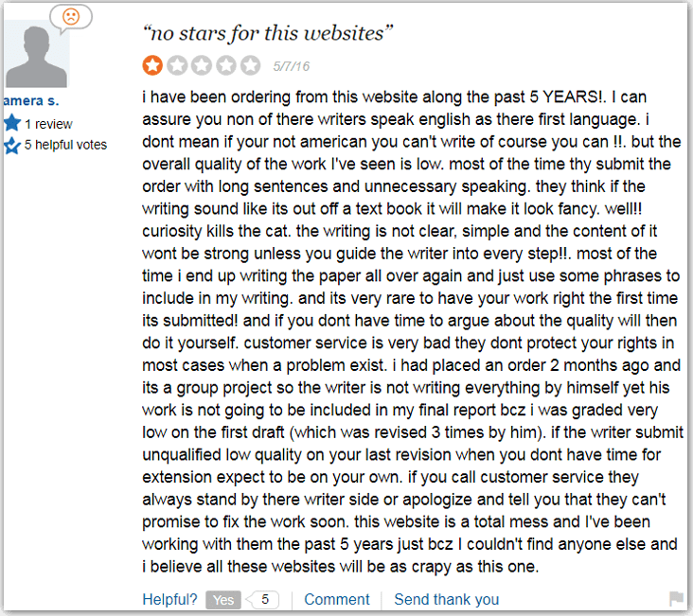Image resolution: width=693 pixels, height=616 pixels.
Task: Open the '1 review' text link
Action: 48,124
